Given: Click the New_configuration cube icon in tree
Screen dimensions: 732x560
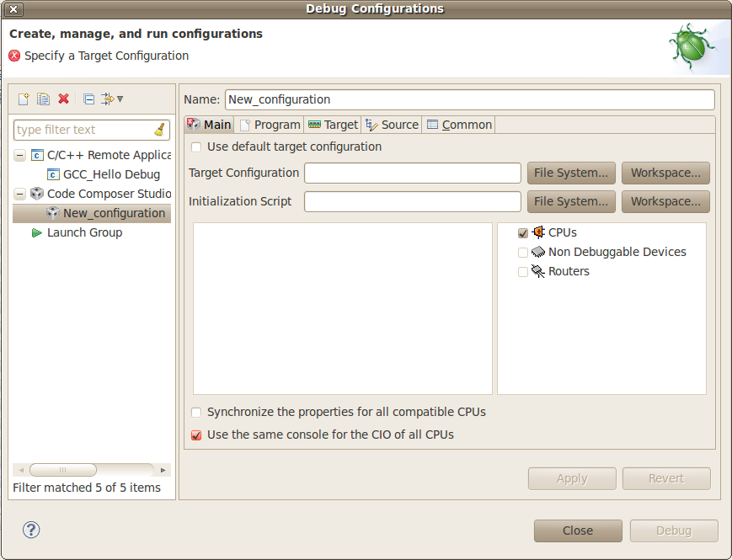Looking at the screenshot, I should click(53, 213).
